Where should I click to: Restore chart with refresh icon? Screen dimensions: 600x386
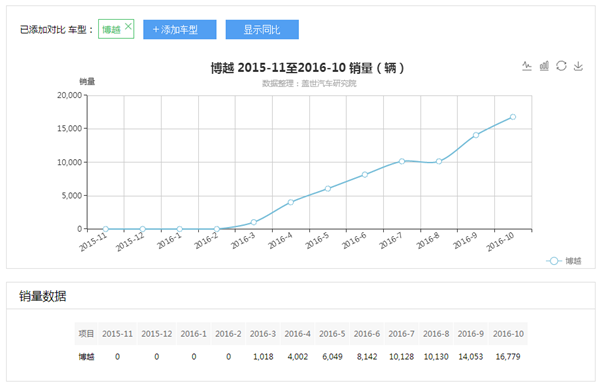[x=561, y=66]
